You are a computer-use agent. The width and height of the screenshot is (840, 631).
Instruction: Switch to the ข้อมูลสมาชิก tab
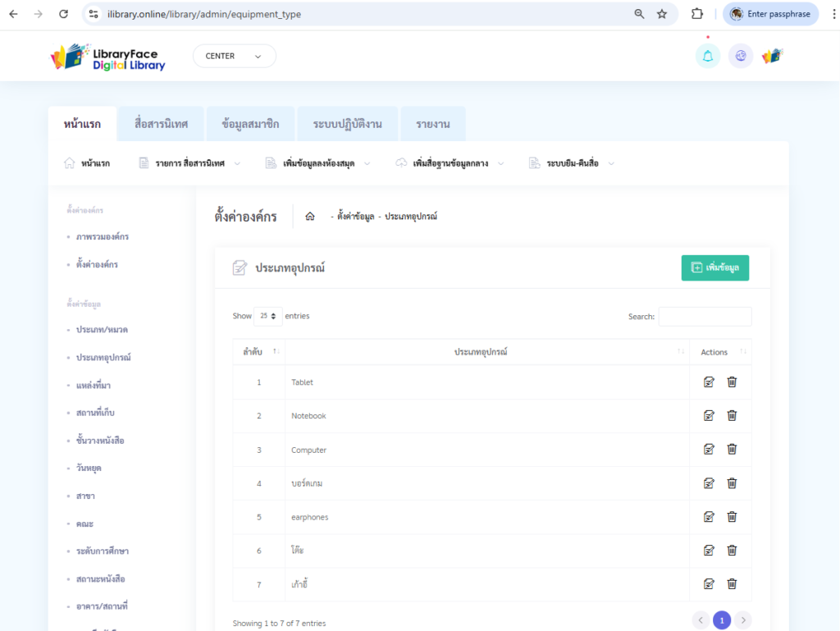[250, 125]
